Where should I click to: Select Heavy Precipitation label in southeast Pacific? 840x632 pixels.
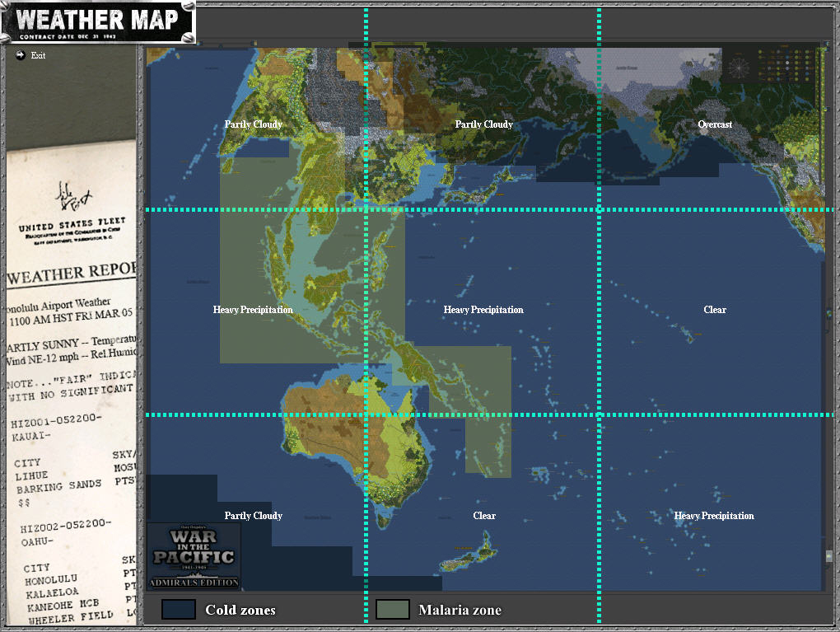pyautogui.click(x=713, y=516)
